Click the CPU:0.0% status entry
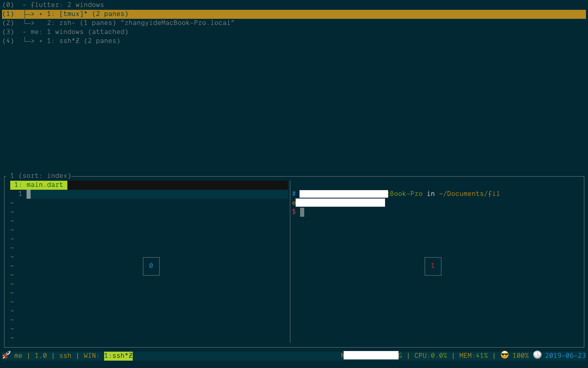The width and height of the screenshot is (588, 368). pos(431,356)
